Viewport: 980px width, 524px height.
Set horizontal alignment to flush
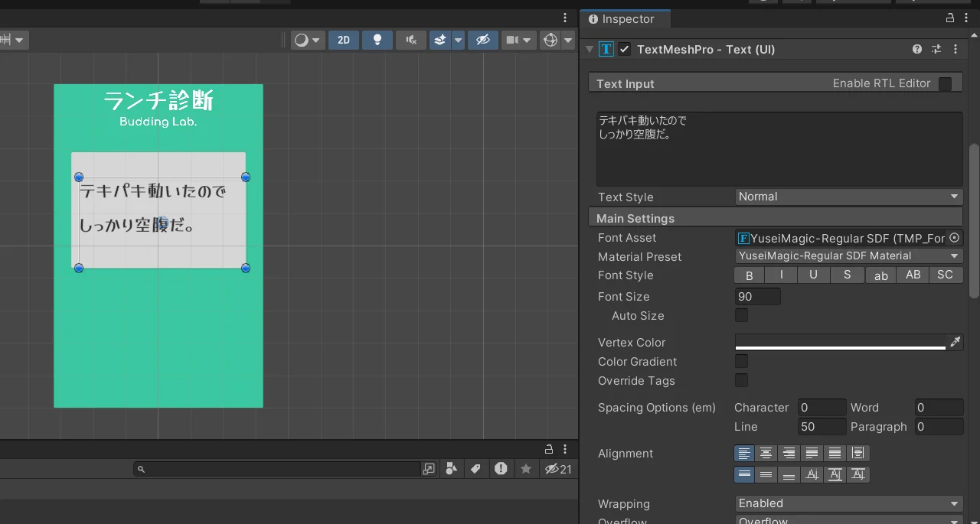[x=835, y=454]
